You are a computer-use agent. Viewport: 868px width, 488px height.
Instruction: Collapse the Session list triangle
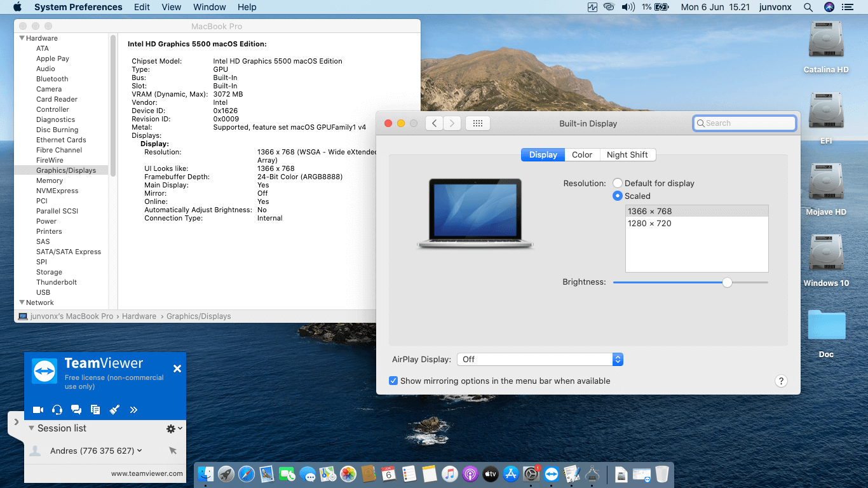click(31, 428)
